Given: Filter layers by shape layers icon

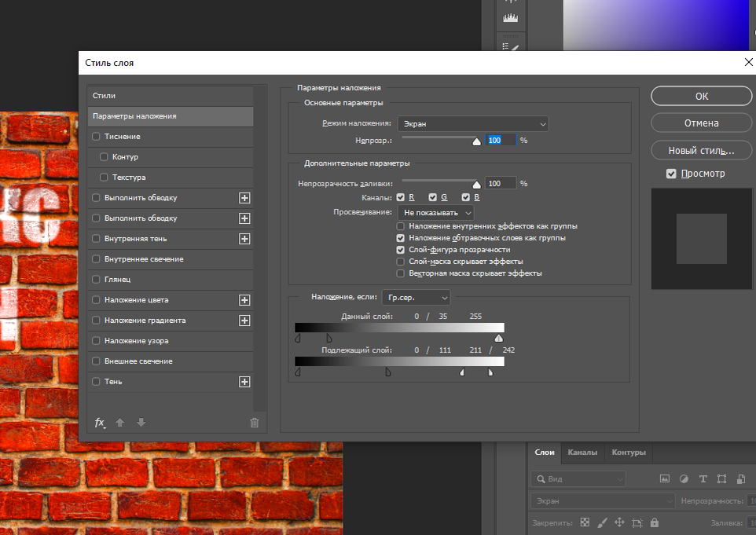Looking at the screenshot, I should [x=721, y=478].
